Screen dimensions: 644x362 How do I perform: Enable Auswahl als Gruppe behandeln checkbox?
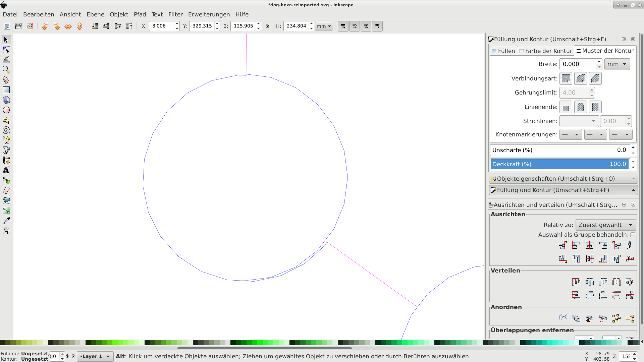pos(633,235)
